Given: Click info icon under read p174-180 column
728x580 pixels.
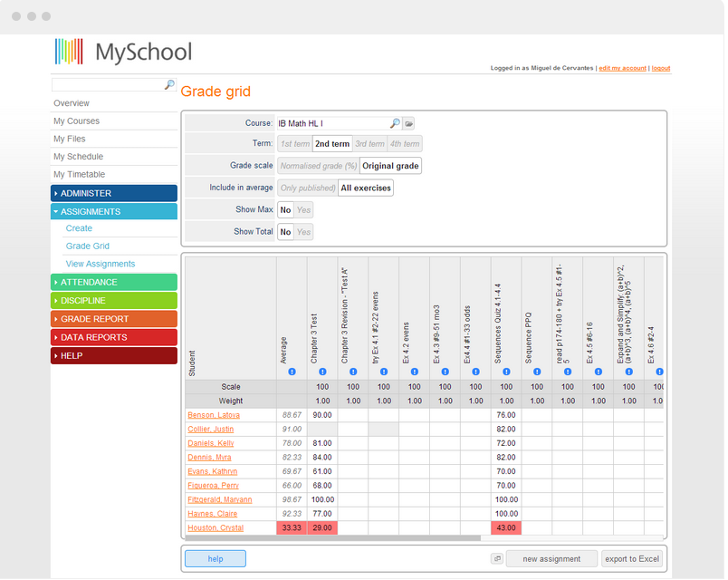Looking at the screenshot, I should tap(568, 372).
